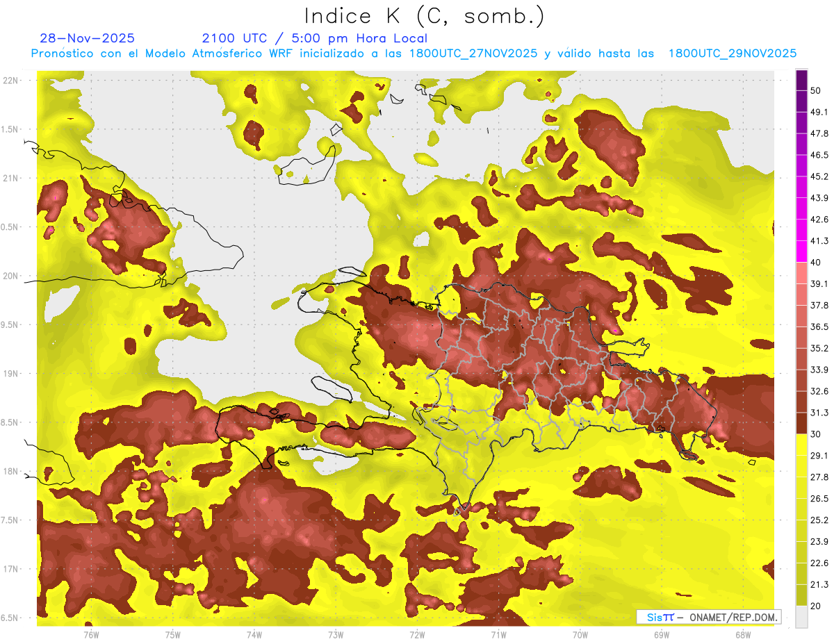Click the colorbar value '30'
The height and width of the screenshot is (644, 834).
[x=816, y=434]
